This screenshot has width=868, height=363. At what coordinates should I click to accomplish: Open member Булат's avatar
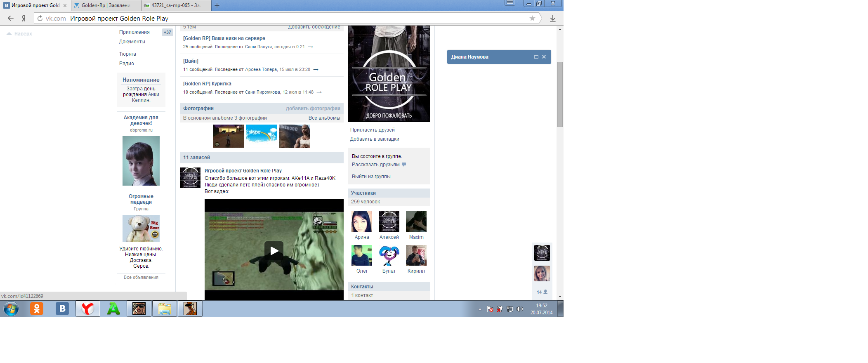pyautogui.click(x=389, y=255)
